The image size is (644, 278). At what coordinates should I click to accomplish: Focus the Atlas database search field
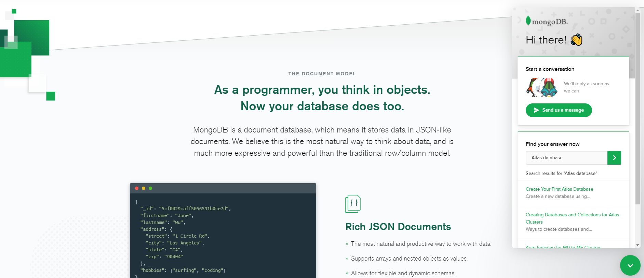pos(566,158)
